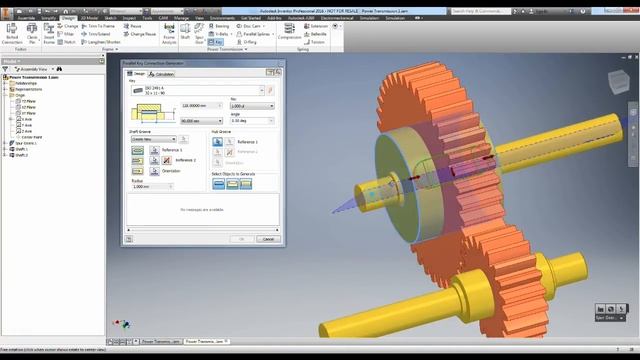Click Trim To Frame
This screenshot has width=640, height=360.
[98, 26]
